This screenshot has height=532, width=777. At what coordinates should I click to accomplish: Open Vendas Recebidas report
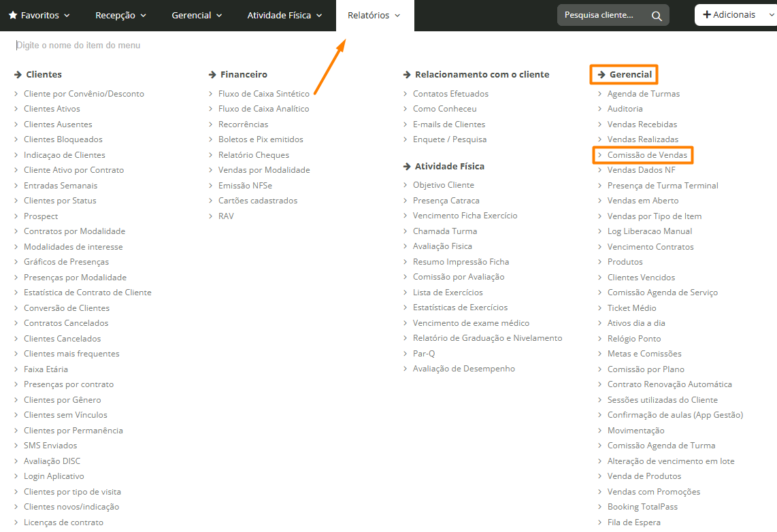point(642,124)
